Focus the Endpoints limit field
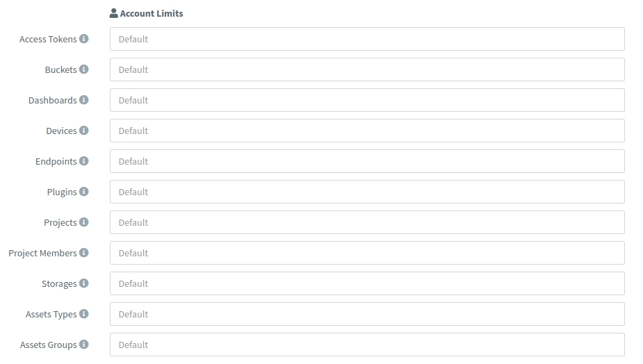 click(367, 161)
